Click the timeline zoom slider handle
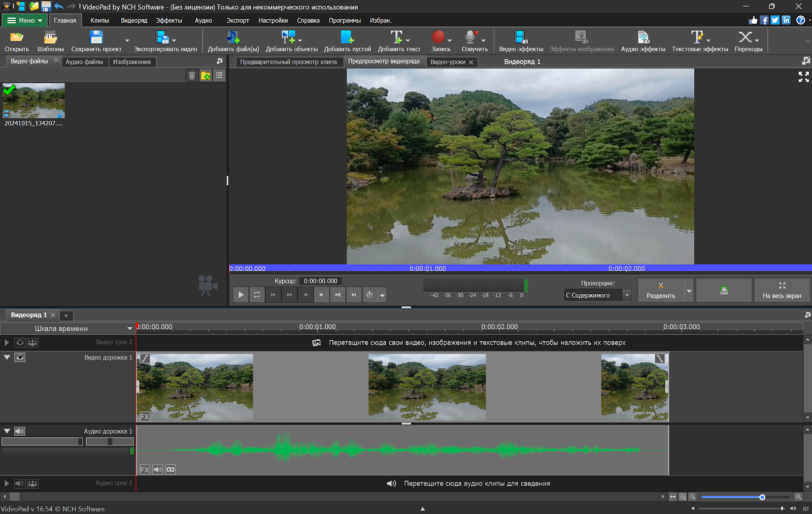812x514 pixels. (762, 497)
